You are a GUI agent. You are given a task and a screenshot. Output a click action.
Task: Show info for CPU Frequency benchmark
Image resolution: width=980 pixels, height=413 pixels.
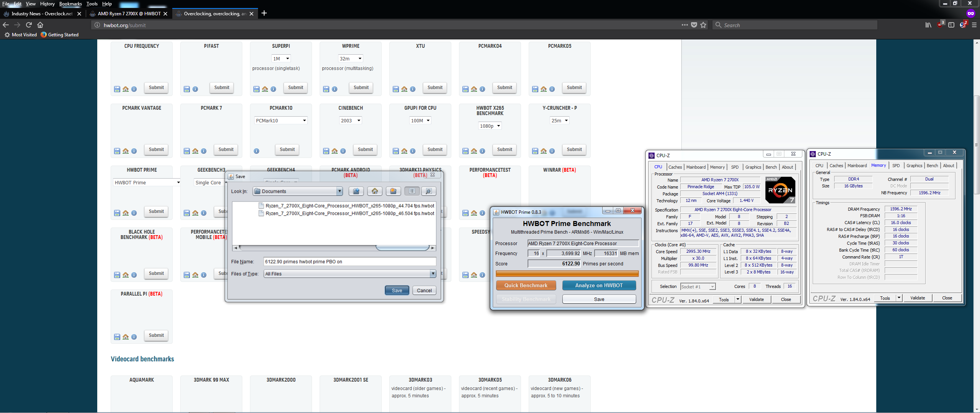[x=134, y=89]
